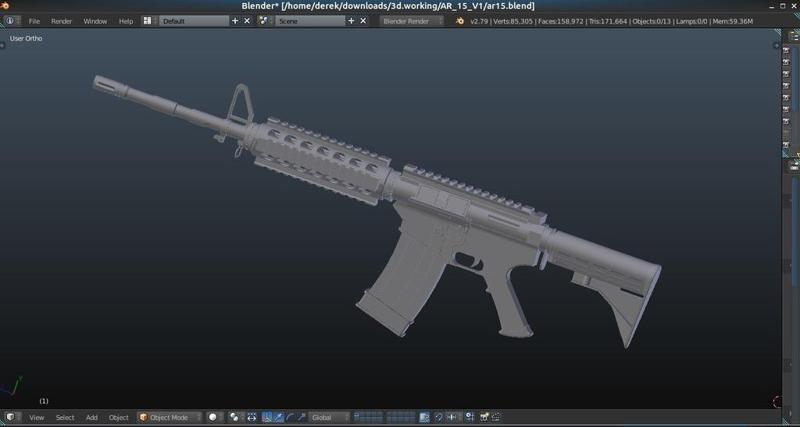Open the Help menu

coord(126,21)
